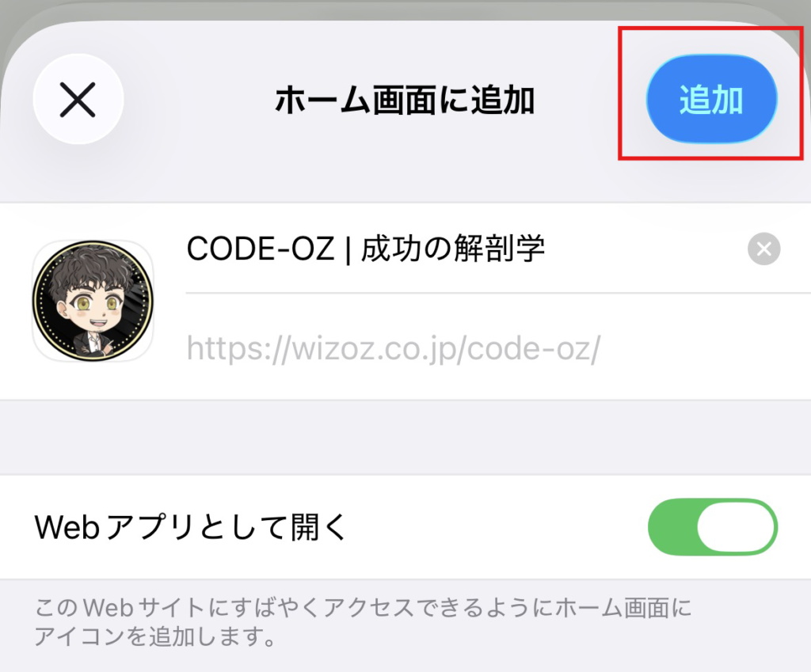Tap the blue 追加 button
This screenshot has height=672, width=811.
pos(712,99)
